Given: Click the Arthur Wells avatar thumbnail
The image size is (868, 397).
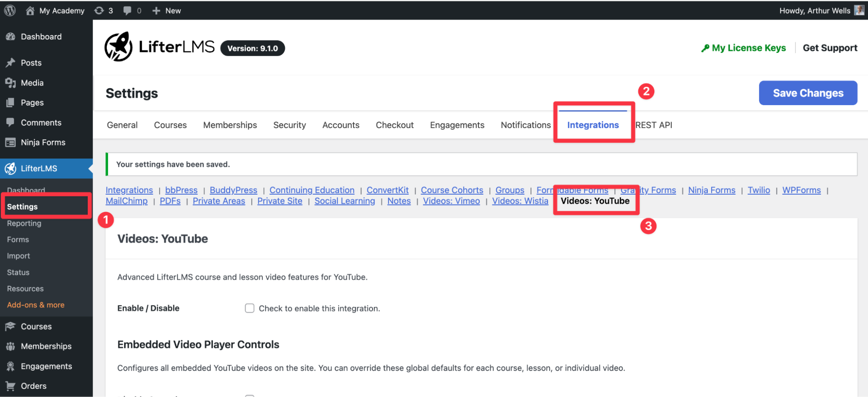Looking at the screenshot, I should pyautogui.click(x=859, y=10).
